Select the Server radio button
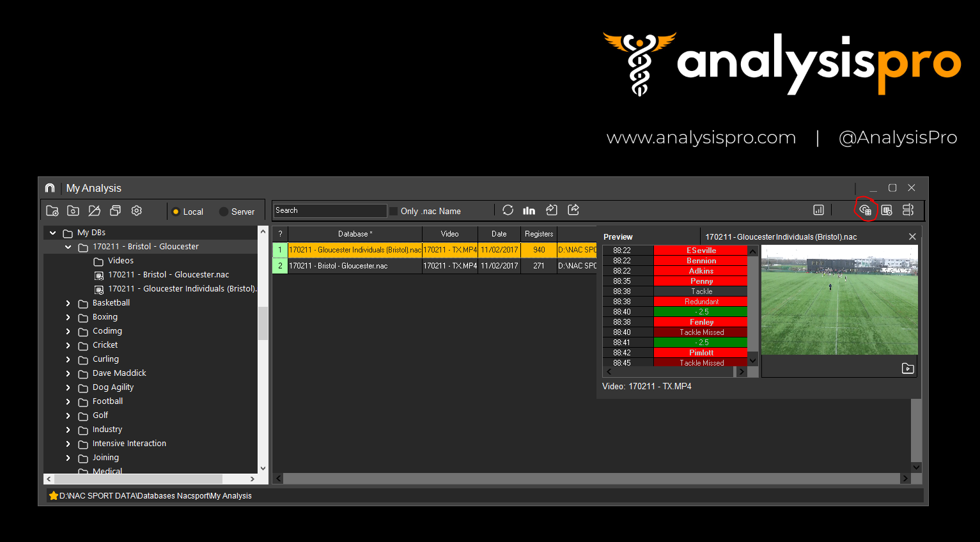Viewport: 980px width, 542px height. [224, 212]
